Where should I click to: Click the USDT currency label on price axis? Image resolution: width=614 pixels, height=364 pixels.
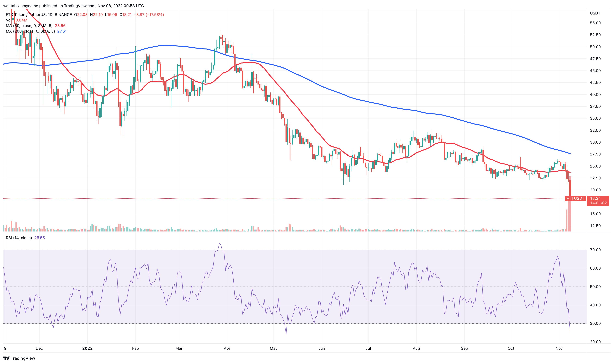tap(595, 13)
